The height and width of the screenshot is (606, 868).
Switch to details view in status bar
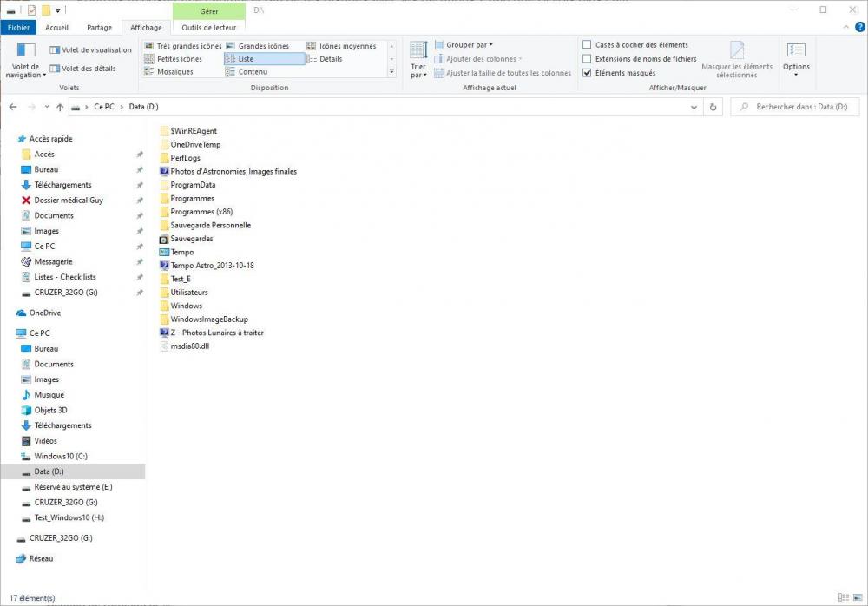click(844, 597)
